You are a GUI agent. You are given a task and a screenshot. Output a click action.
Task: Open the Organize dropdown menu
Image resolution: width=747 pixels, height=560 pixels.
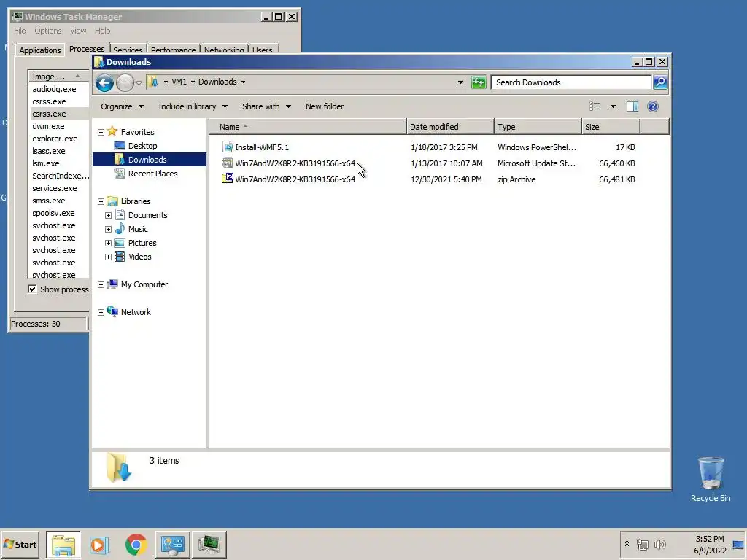[122, 106]
